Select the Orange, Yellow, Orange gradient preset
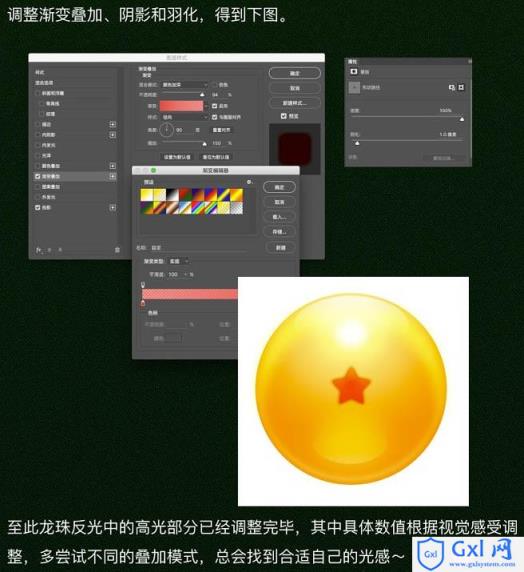The width and height of the screenshot is (524, 572). (x=236, y=194)
